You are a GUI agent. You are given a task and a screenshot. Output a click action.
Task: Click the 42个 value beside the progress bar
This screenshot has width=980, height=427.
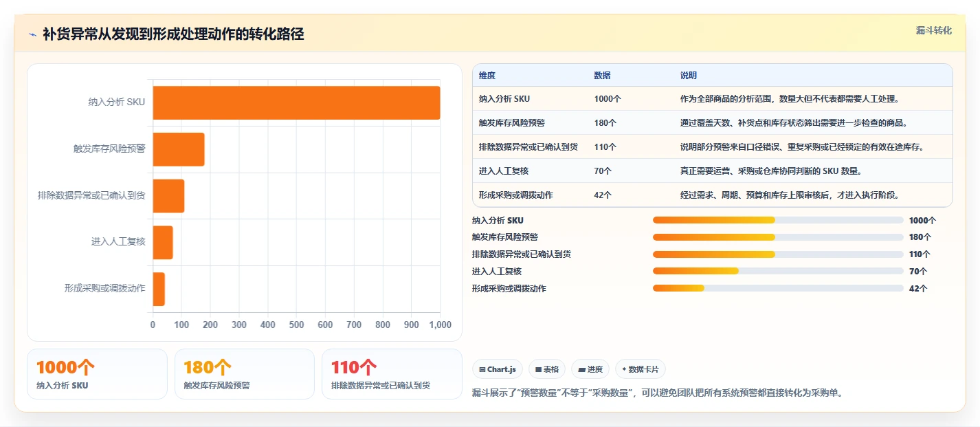(x=918, y=289)
